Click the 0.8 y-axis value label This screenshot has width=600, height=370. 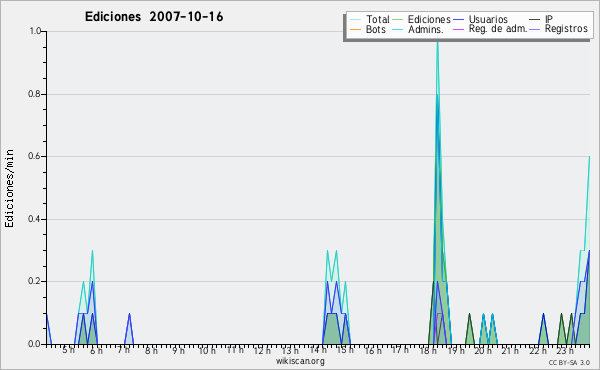(x=35, y=94)
